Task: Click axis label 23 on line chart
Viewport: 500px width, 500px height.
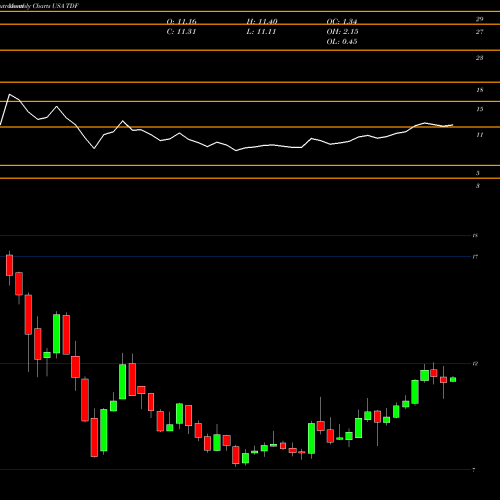Action: (x=479, y=58)
